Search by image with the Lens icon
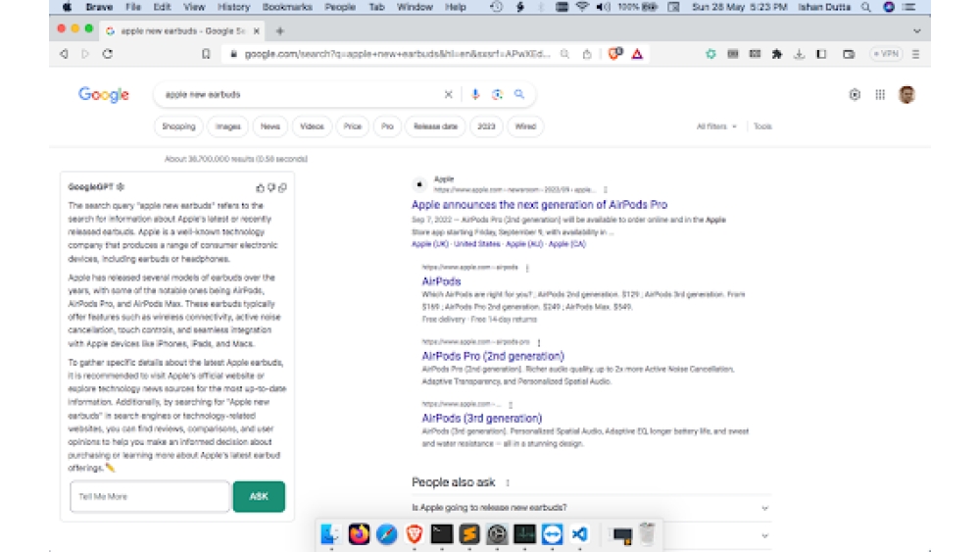 [497, 94]
